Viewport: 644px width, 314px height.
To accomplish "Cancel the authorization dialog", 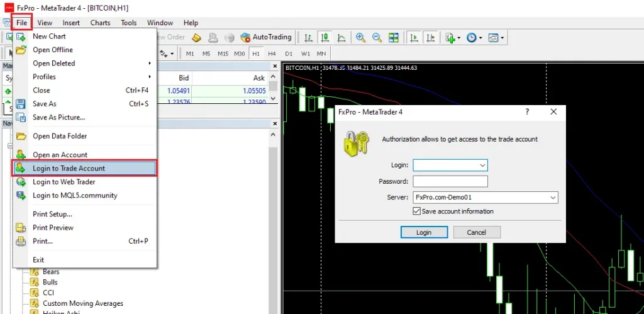I will point(477,232).
